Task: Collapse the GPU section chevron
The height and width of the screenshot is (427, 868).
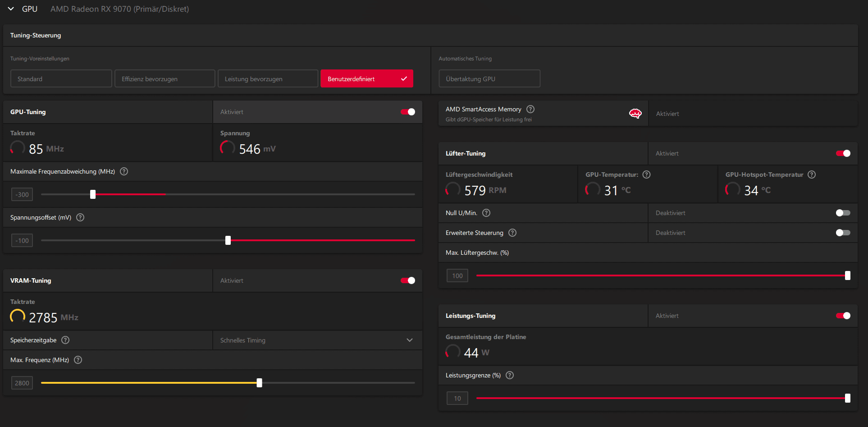Action: coord(11,9)
